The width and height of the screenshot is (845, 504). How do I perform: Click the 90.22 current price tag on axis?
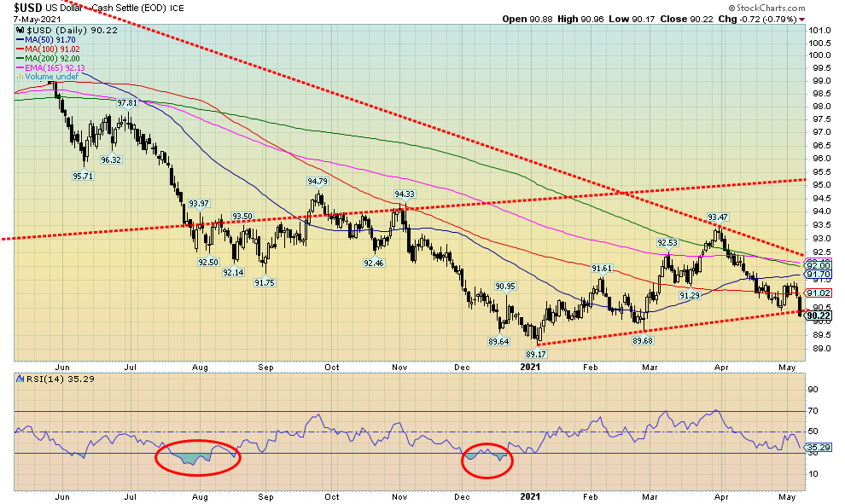click(821, 316)
